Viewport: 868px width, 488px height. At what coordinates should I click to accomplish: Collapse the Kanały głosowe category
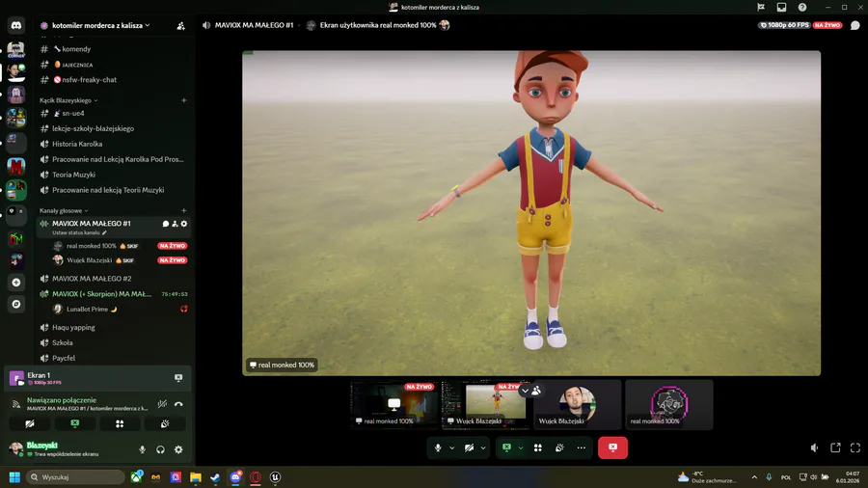coord(64,210)
